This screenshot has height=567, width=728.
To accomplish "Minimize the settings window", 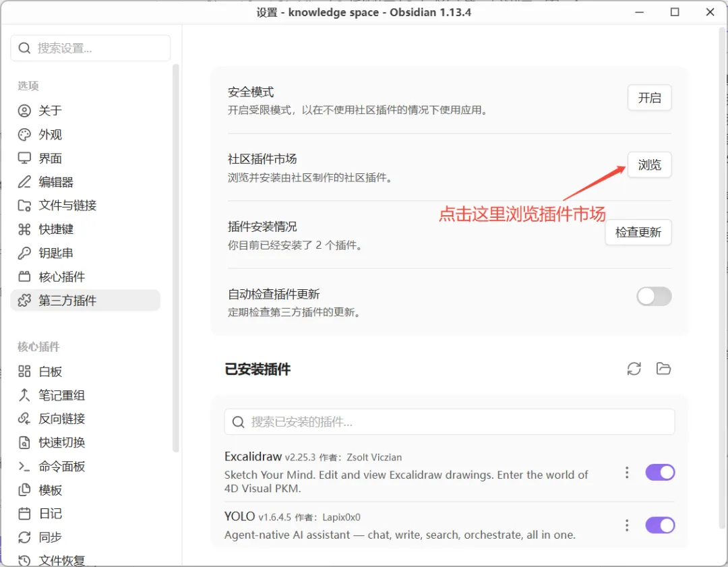I will (639, 12).
